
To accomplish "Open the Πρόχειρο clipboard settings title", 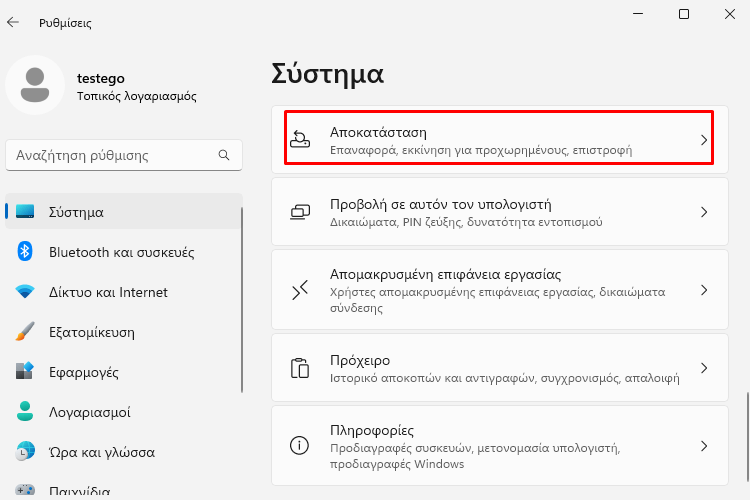I will (x=360, y=360).
